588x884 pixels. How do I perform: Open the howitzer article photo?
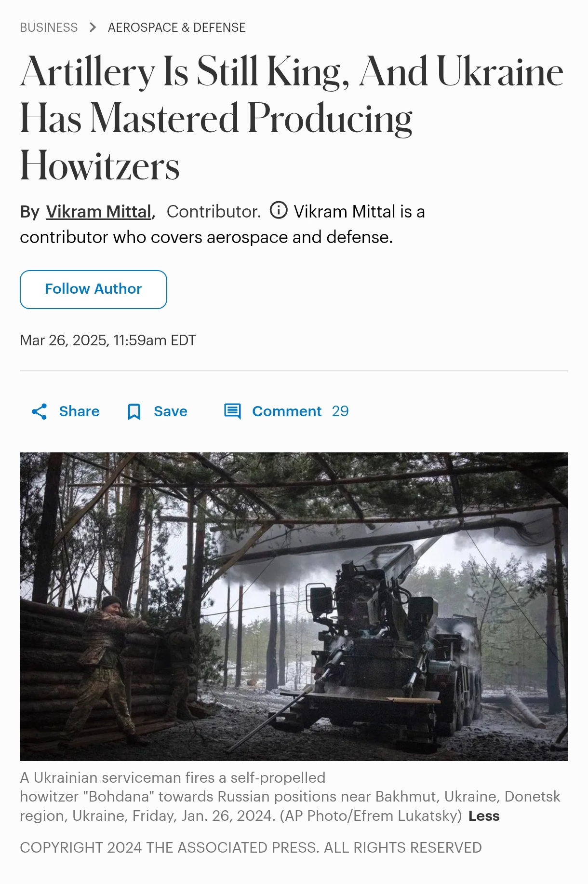click(x=294, y=607)
